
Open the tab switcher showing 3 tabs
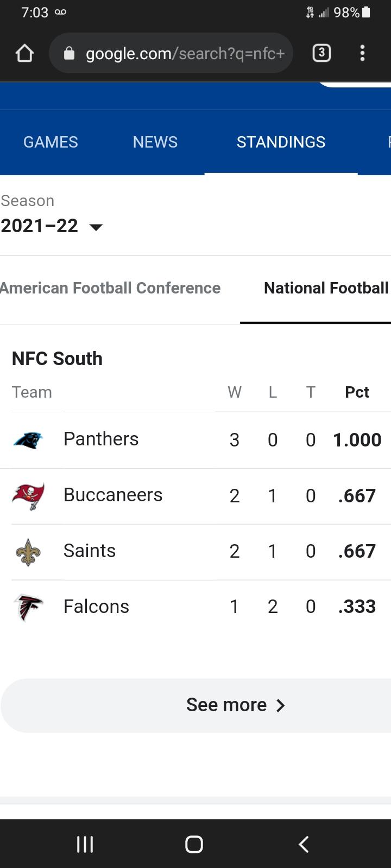point(321,53)
